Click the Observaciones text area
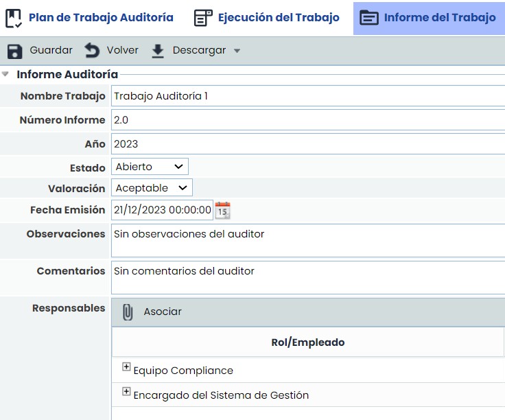Viewport: 505px width, 420px height. click(x=307, y=242)
